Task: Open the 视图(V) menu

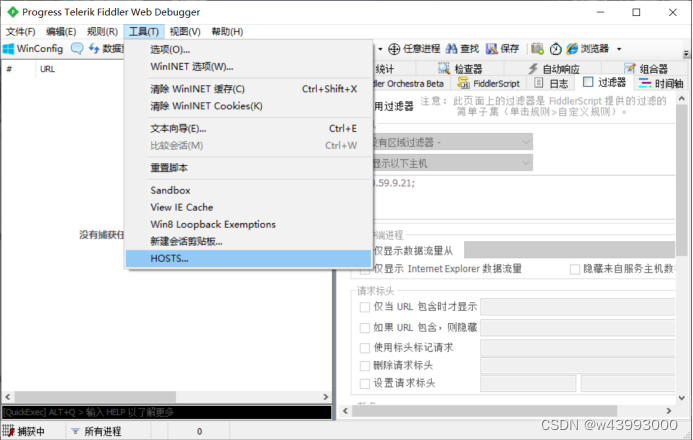Action: coord(185,31)
